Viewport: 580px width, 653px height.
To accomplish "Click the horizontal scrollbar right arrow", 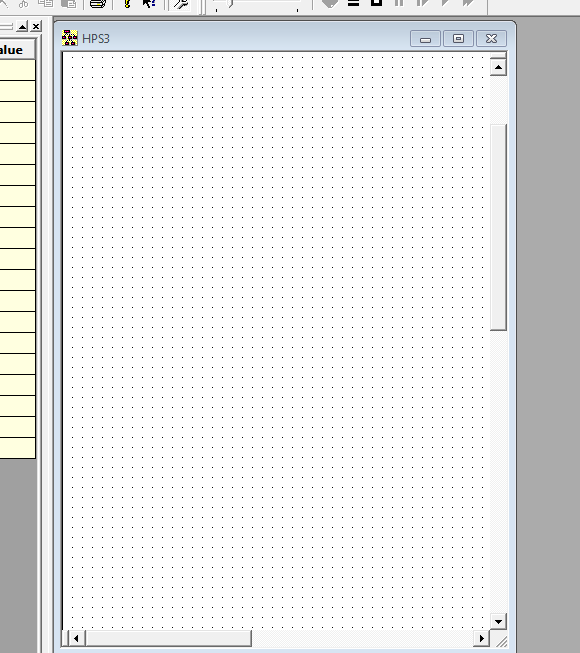I will (x=482, y=638).
